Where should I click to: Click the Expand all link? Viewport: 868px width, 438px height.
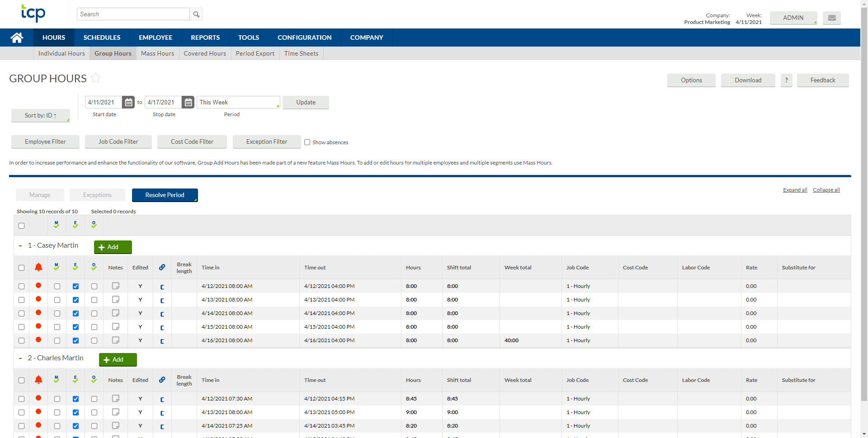[795, 189]
